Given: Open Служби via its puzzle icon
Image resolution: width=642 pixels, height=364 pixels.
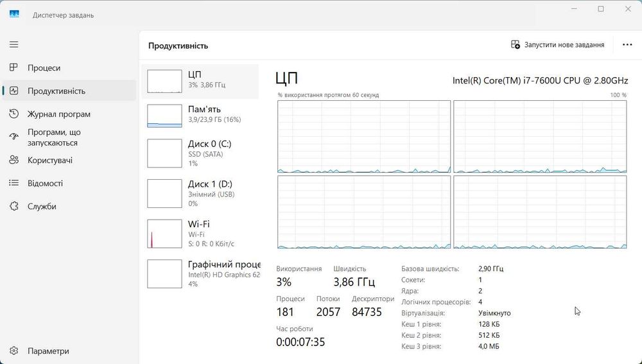Looking at the screenshot, I should pos(14,206).
